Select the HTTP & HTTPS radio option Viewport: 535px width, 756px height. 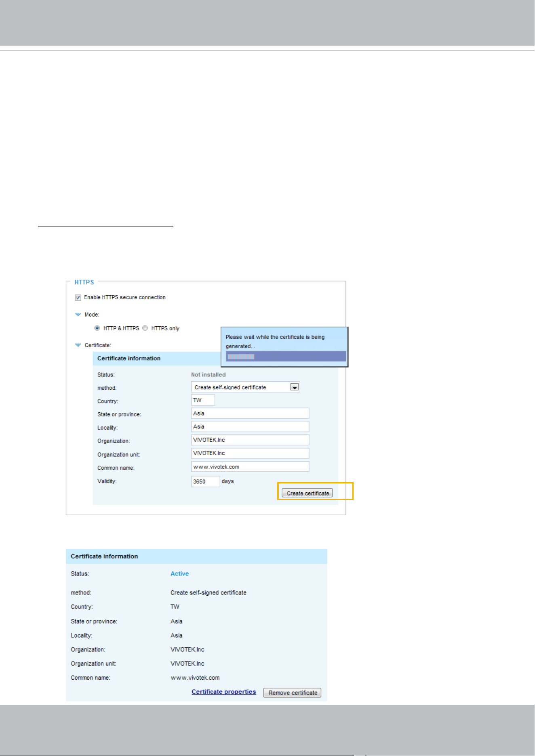pos(97,328)
